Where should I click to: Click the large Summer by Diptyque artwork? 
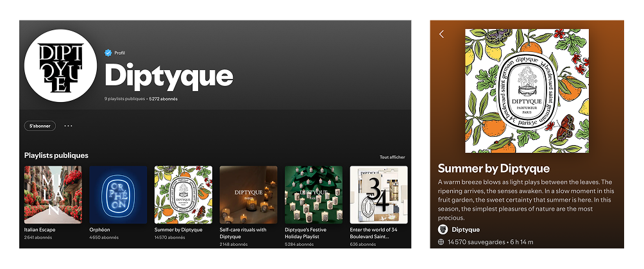527,91
